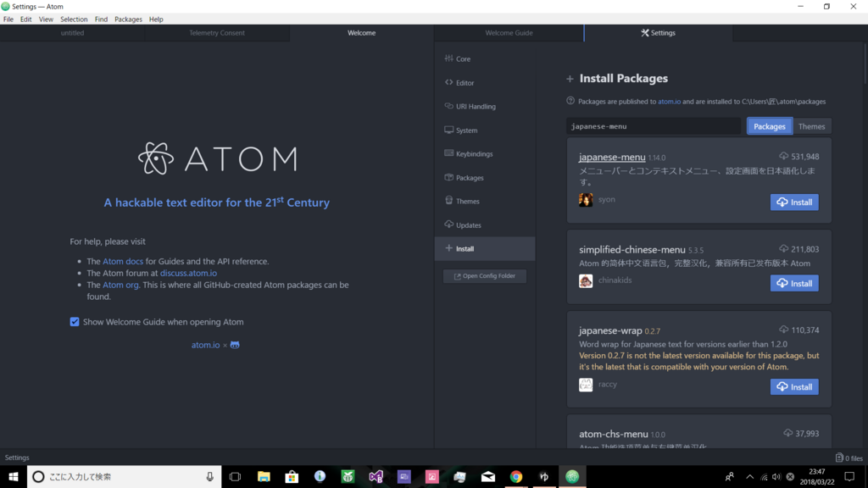Switch to the untitled tab
This screenshot has width=868, height=488.
(73, 33)
